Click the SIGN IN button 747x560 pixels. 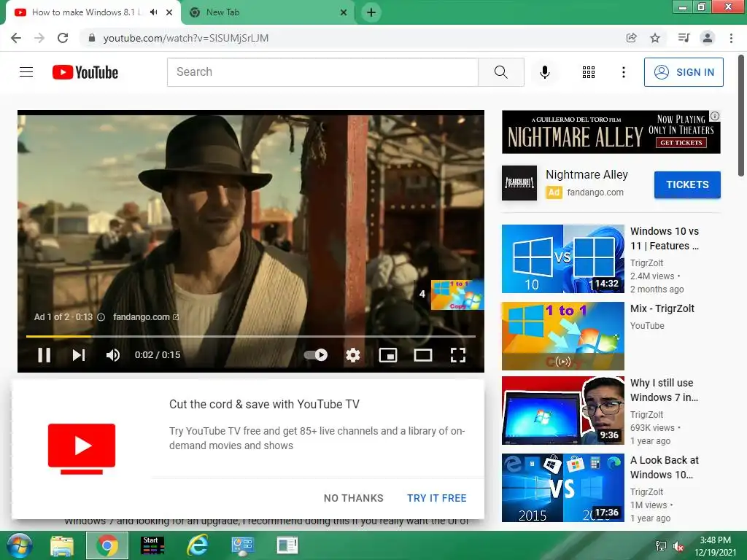coord(684,72)
